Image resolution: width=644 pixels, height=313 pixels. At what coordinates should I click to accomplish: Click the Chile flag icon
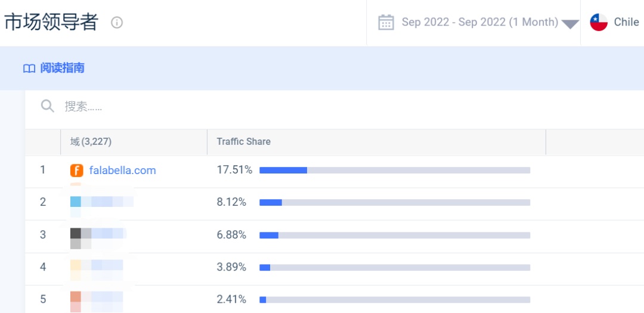click(599, 23)
